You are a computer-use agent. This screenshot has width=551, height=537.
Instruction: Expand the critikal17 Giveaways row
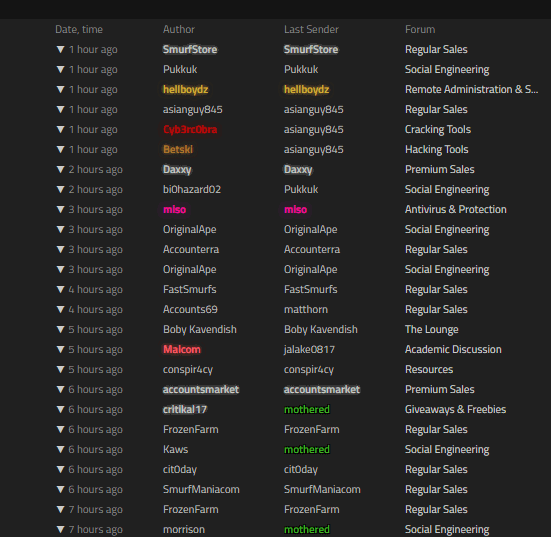pyautogui.click(x=60, y=410)
